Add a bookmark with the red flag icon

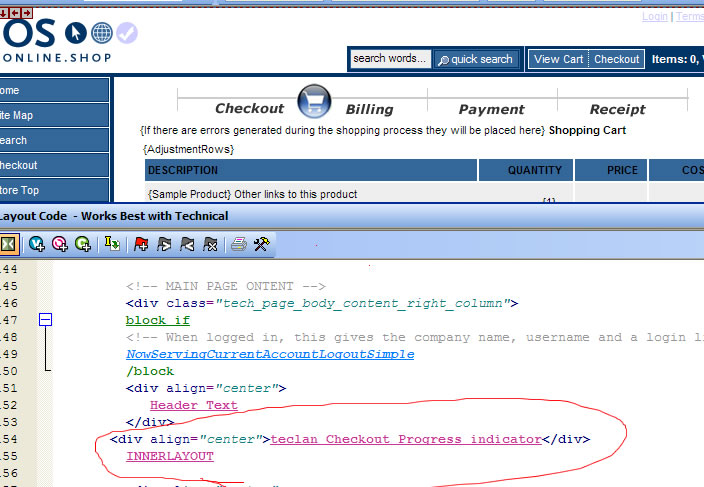tap(141, 243)
